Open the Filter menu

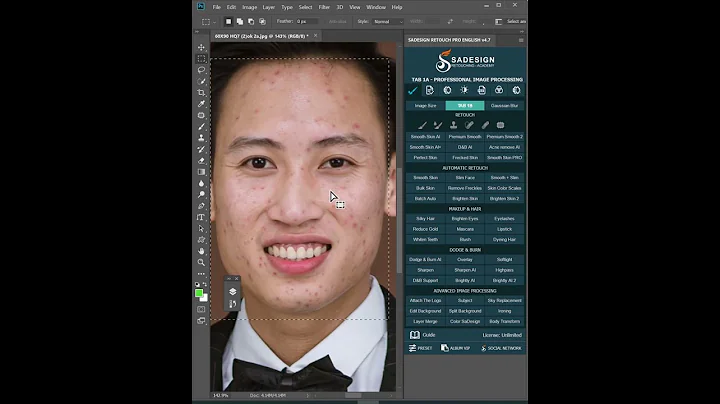[x=324, y=7]
